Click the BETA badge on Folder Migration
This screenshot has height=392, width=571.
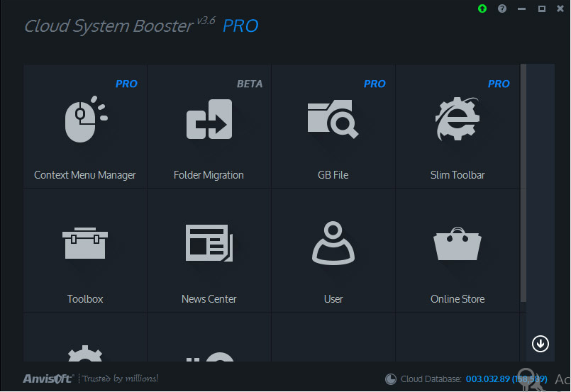coord(250,84)
